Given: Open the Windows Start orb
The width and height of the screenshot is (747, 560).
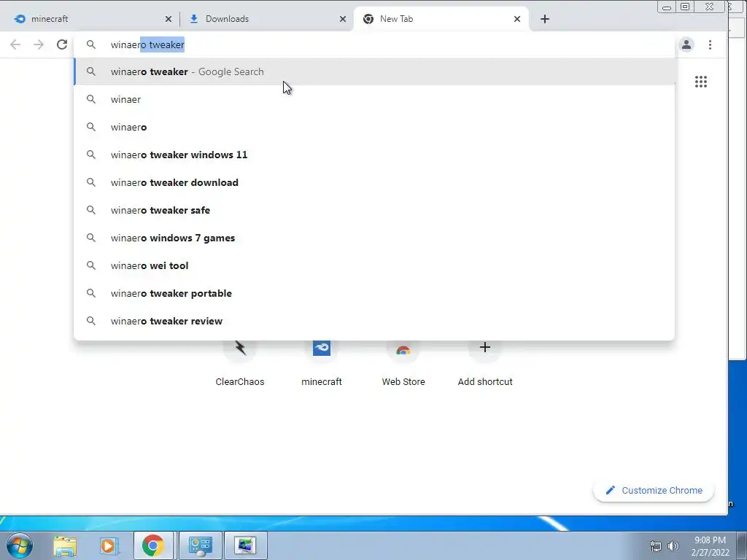Looking at the screenshot, I should 19,545.
